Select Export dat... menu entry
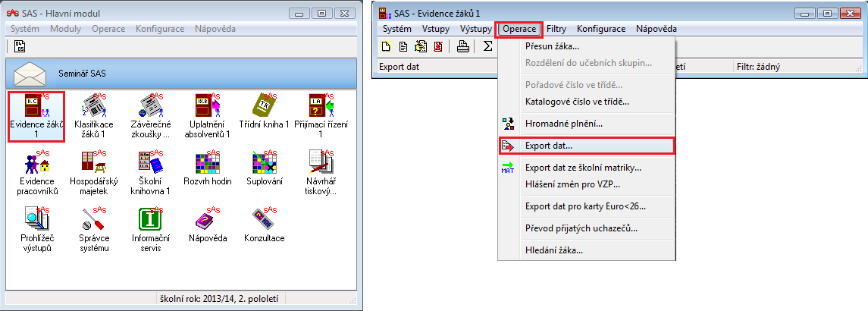Screen dimensions: 868x311 pyautogui.click(x=587, y=146)
